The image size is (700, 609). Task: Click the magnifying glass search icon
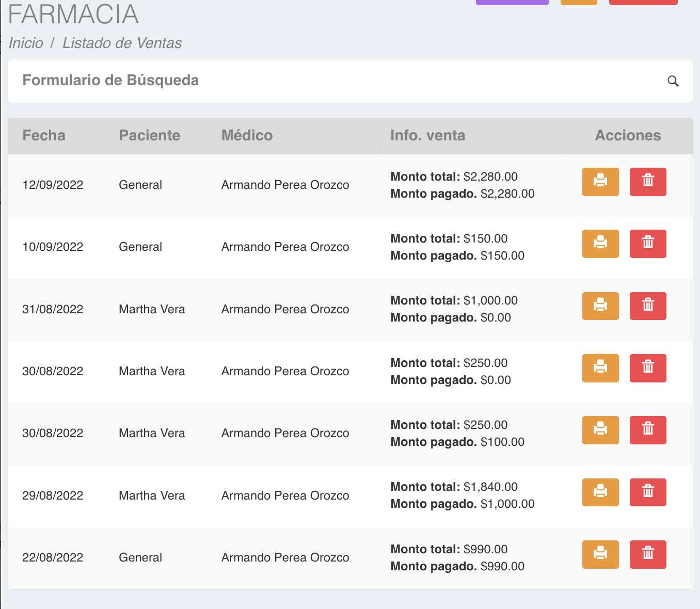(x=673, y=81)
